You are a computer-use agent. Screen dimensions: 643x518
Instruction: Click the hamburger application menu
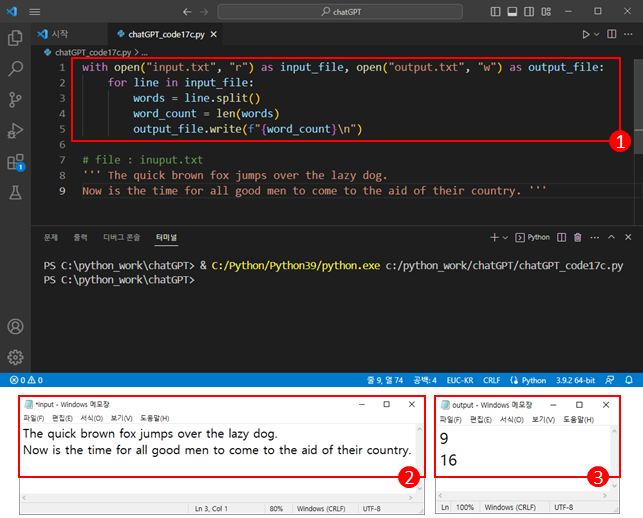[x=35, y=11]
